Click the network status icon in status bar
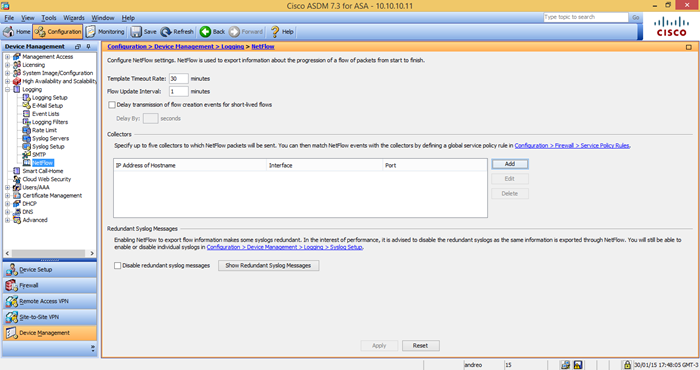The width and height of the screenshot is (700, 370). click(565, 365)
